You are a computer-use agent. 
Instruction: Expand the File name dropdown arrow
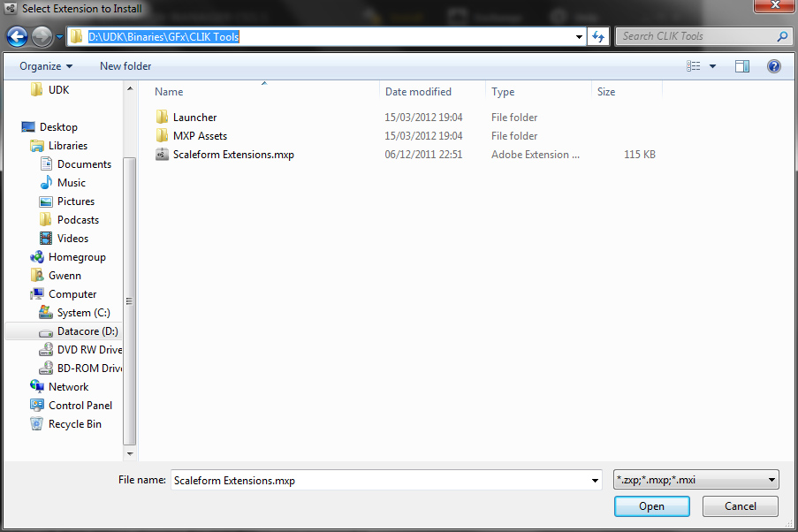click(595, 480)
